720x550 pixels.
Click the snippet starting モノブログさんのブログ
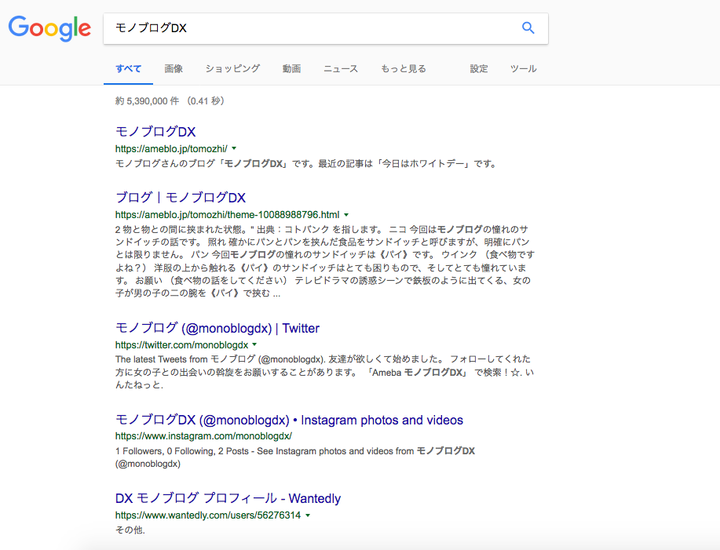[x=305, y=163]
